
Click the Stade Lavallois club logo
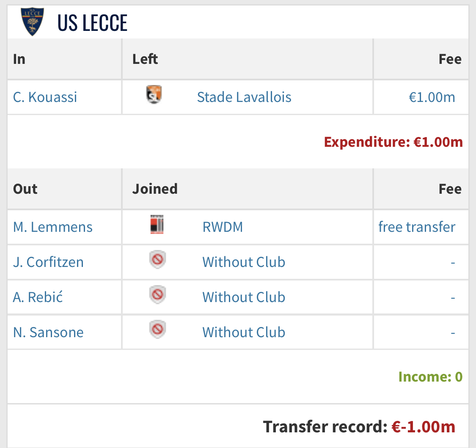pyautogui.click(x=154, y=95)
